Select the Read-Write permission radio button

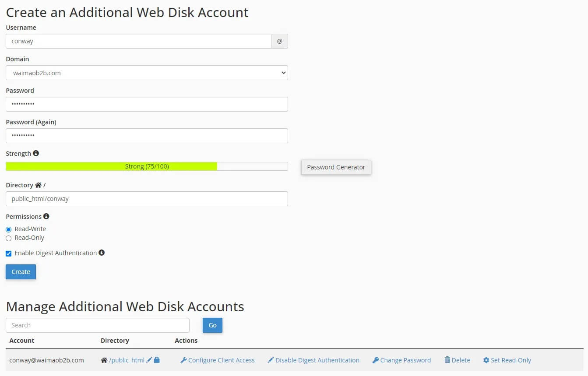[8, 229]
